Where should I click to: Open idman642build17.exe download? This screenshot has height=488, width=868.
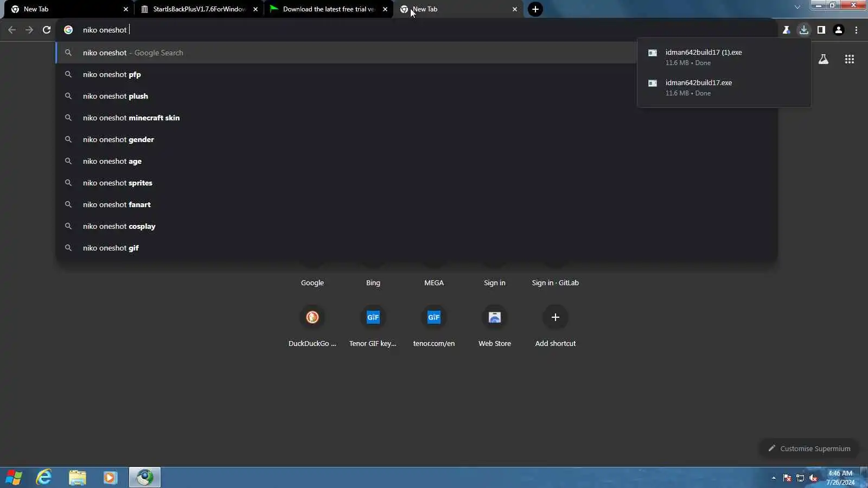[x=724, y=87]
